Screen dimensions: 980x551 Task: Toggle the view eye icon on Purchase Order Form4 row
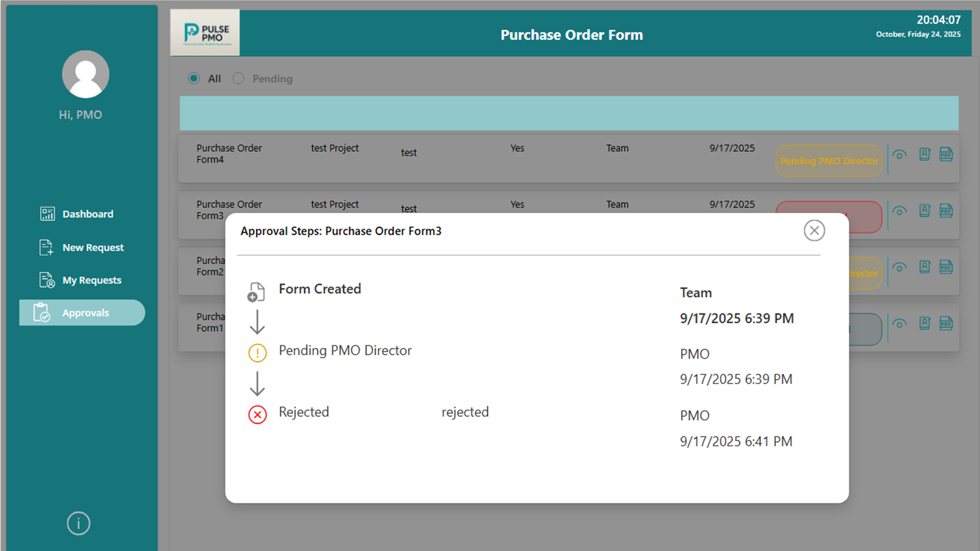(x=899, y=156)
